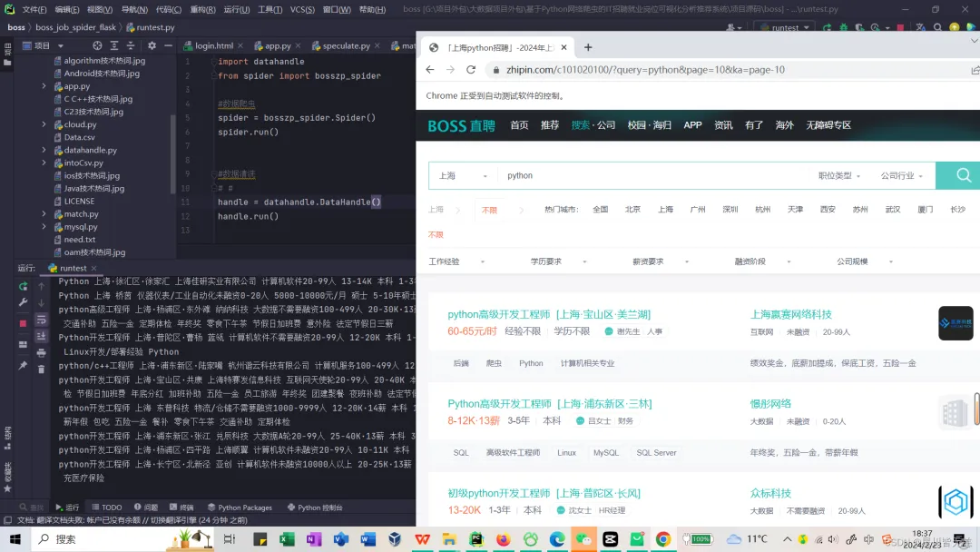Open the 薪资要求 filter dropdown
This screenshot has width=980, height=552.
(661, 261)
